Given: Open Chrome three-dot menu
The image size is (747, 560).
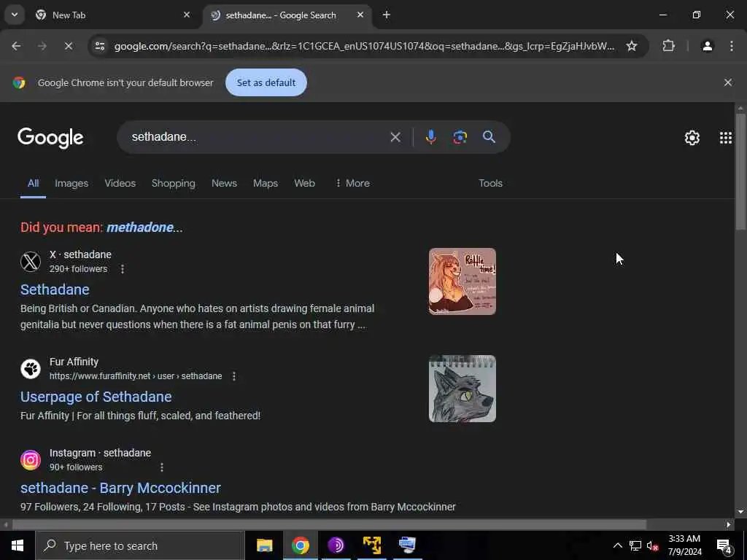Looking at the screenshot, I should [731, 46].
